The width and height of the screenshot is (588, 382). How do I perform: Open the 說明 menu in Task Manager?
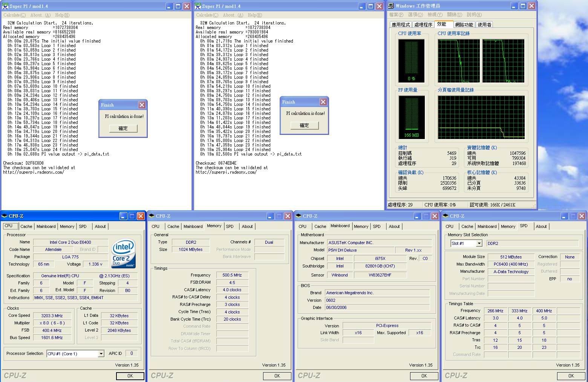coord(474,15)
